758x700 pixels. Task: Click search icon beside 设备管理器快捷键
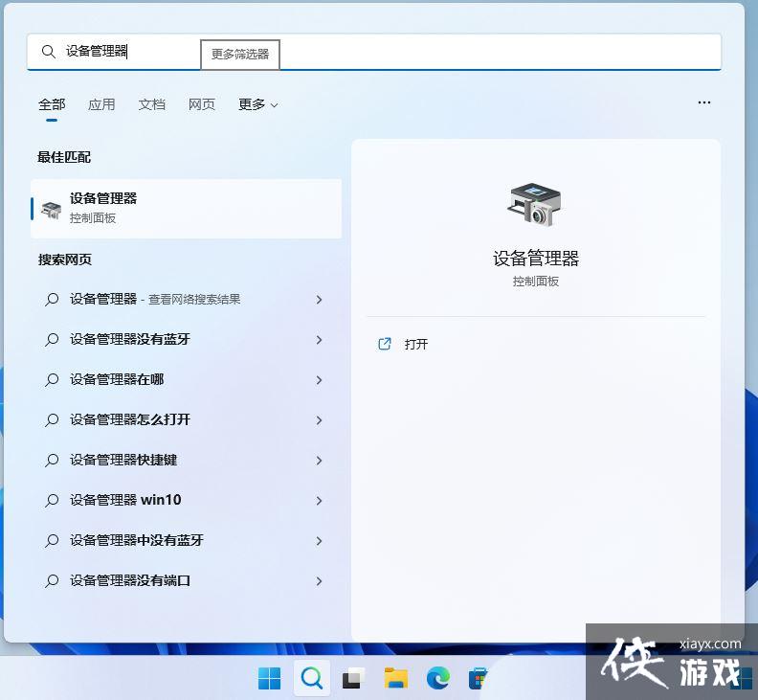[52, 460]
